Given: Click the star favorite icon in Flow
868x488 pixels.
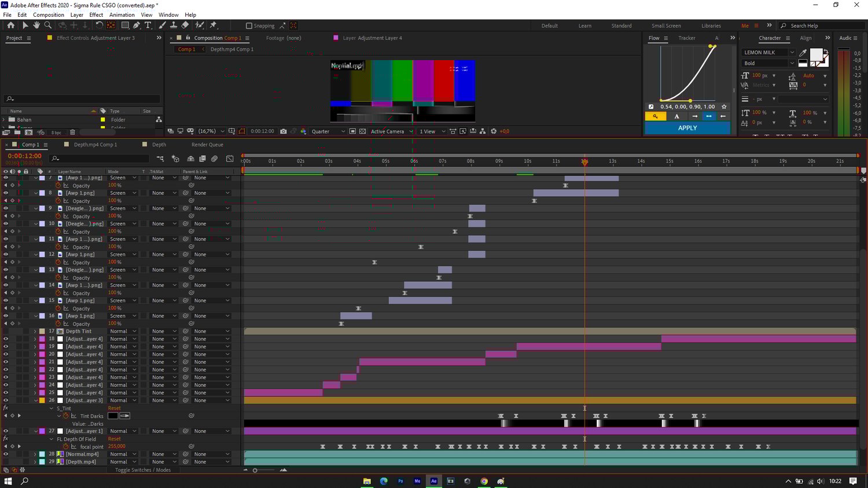Looking at the screenshot, I should click(x=724, y=107).
